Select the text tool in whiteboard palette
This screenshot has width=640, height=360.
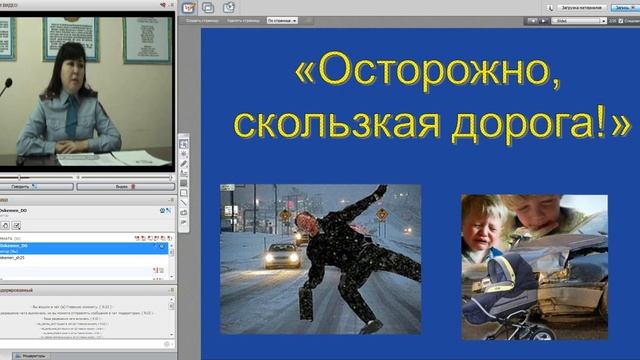click(x=184, y=173)
